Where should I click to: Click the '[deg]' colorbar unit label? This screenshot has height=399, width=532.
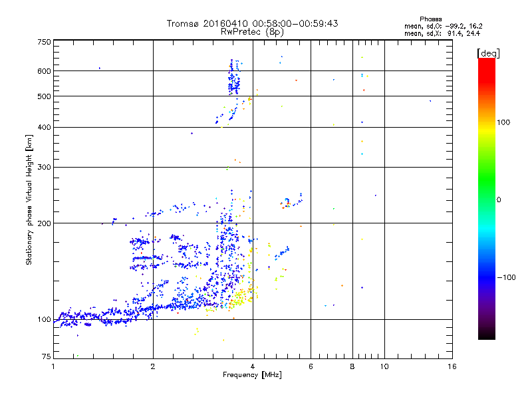pyautogui.click(x=488, y=53)
